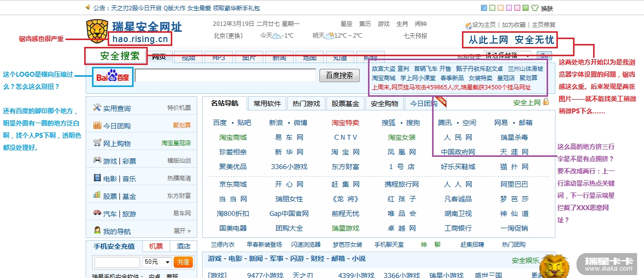Expand the sidebar with 展开 »
This screenshot has width=644, height=278.
[182, 231]
